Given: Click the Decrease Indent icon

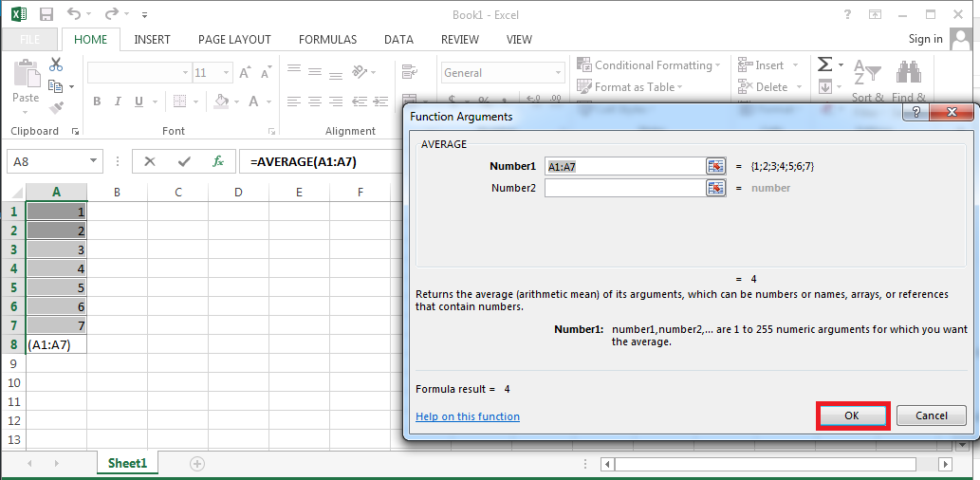Looking at the screenshot, I should [x=359, y=101].
